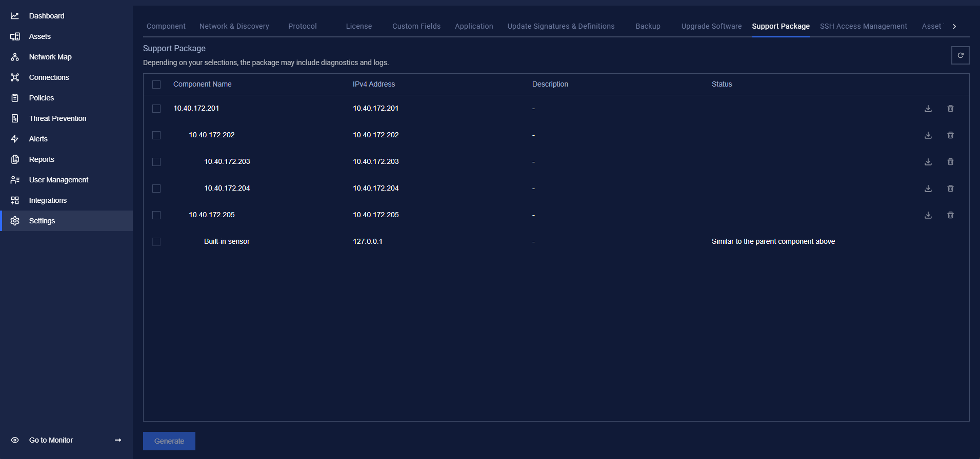
Task: Refresh the support package list
Action: click(960, 55)
